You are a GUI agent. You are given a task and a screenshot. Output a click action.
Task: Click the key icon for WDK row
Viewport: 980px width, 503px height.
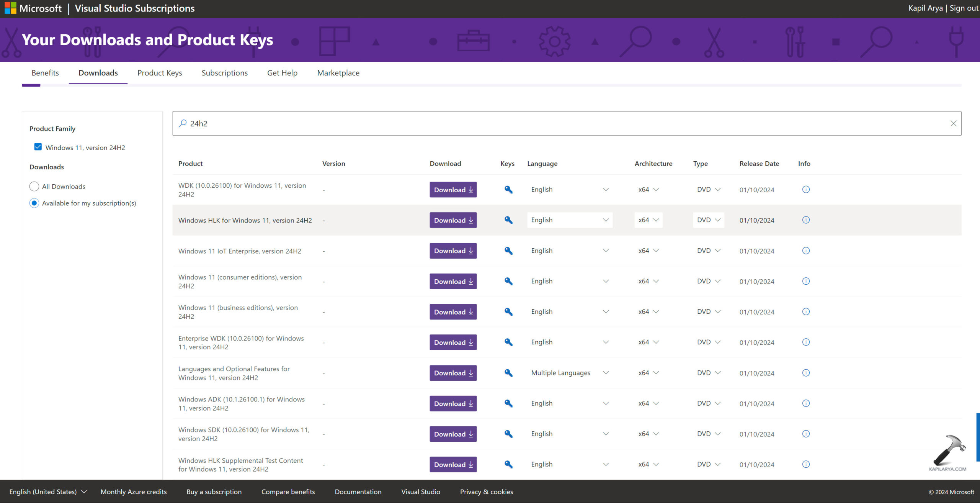click(508, 190)
